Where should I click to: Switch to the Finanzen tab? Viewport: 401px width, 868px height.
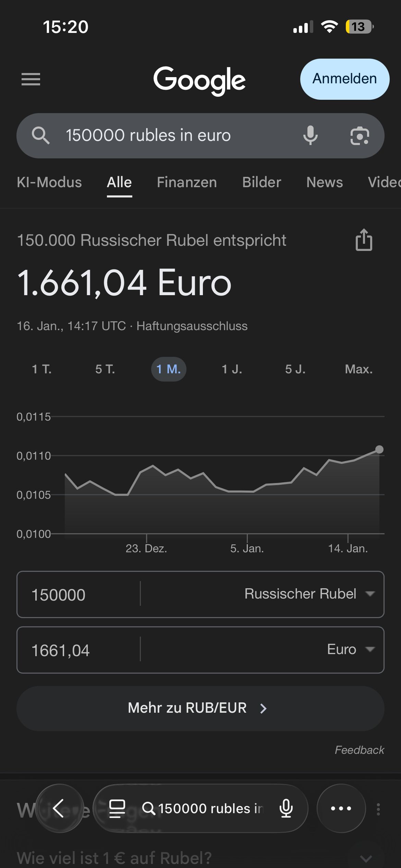pos(187,182)
